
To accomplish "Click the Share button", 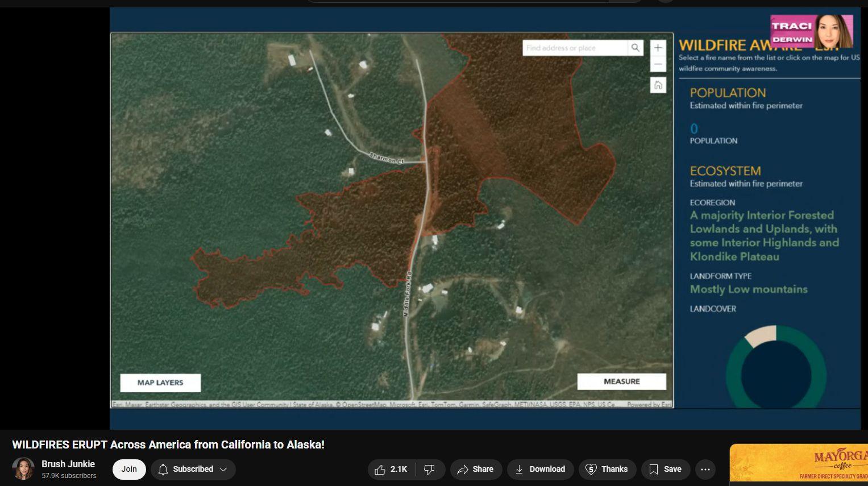I will [476, 469].
